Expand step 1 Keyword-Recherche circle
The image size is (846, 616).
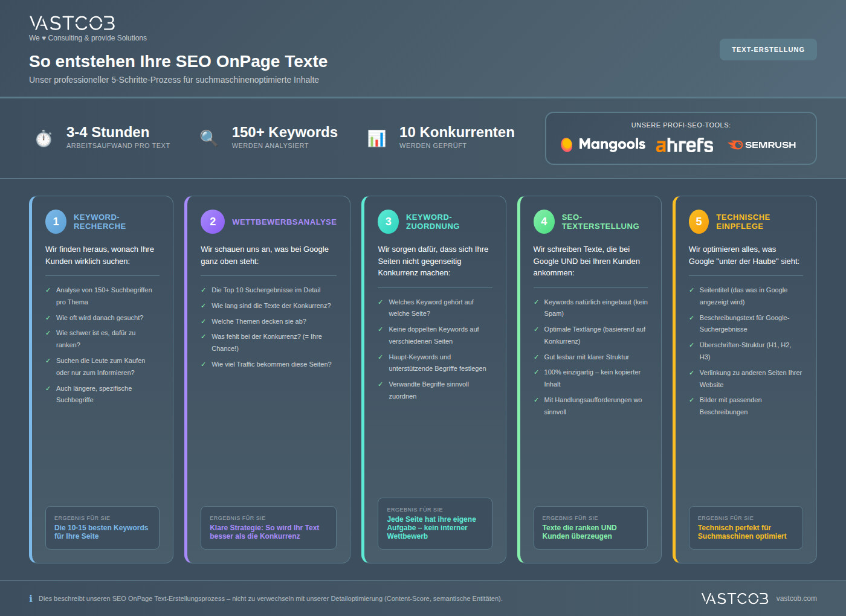[x=56, y=221]
